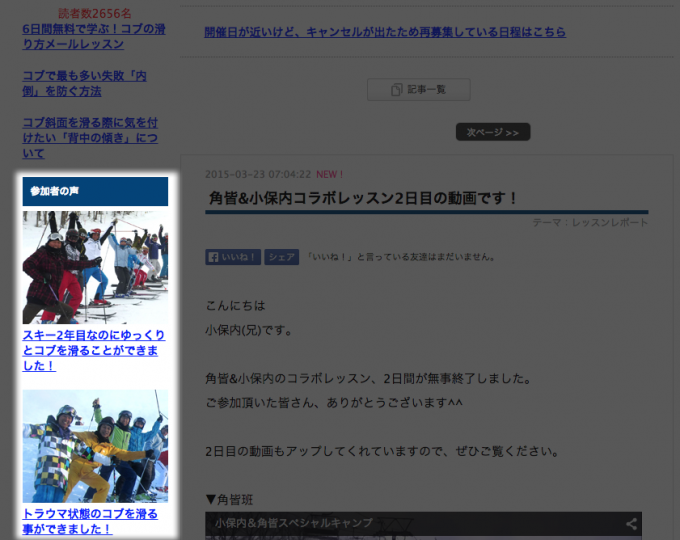Viewport: 680px width, 540px height.
Task: Click the video title 小保内&角皆スペシャルキャンプ
Action: click(294, 523)
